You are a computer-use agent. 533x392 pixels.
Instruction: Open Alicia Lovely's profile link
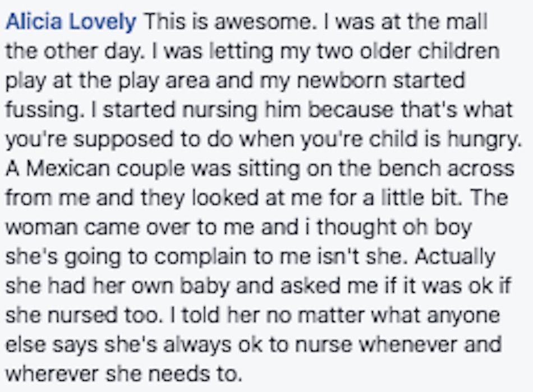[x=71, y=22]
